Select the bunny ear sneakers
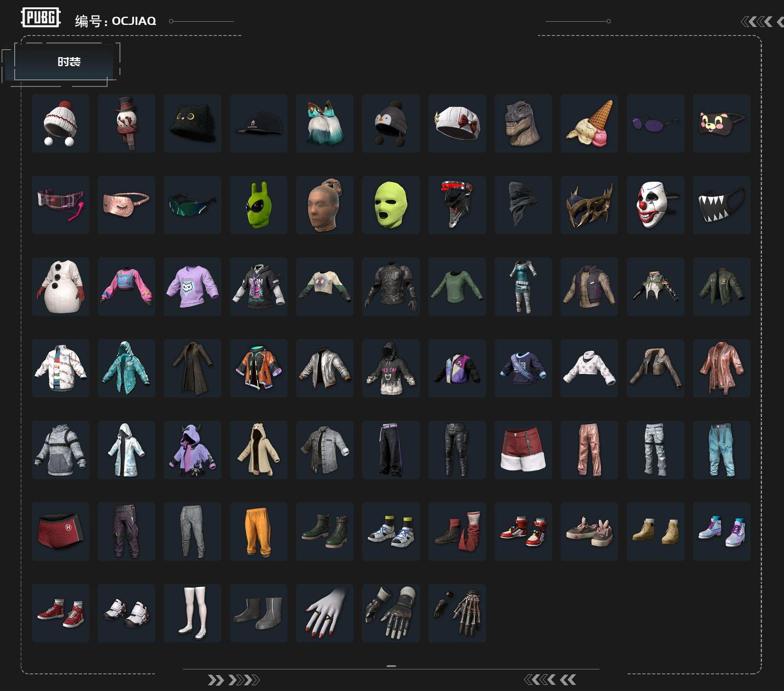Image resolution: width=784 pixels, height=691 pixels. [589, 531]
